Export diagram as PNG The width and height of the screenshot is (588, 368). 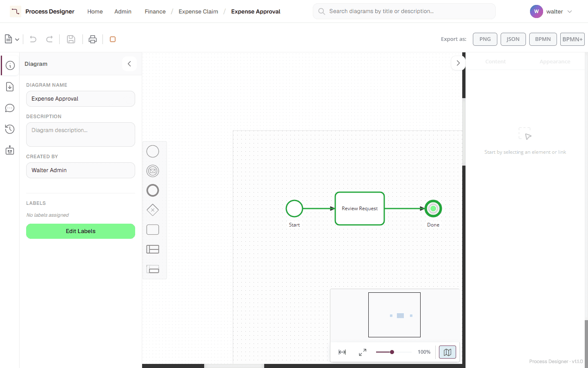pyautogui.click(x=485, y=39)
